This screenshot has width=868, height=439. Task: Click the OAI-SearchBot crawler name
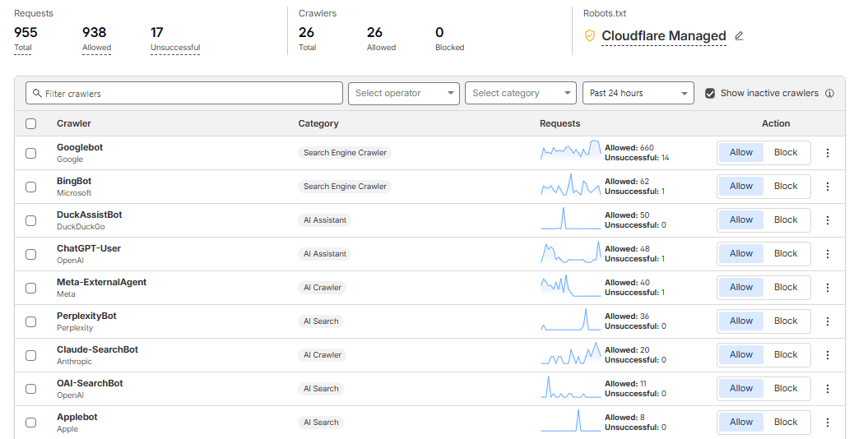pos(90,384)
